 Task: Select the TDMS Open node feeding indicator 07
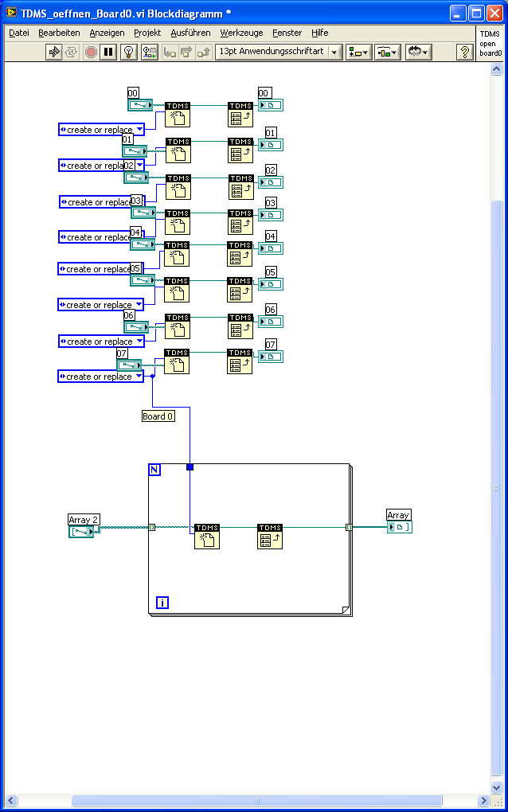point(177,361)
